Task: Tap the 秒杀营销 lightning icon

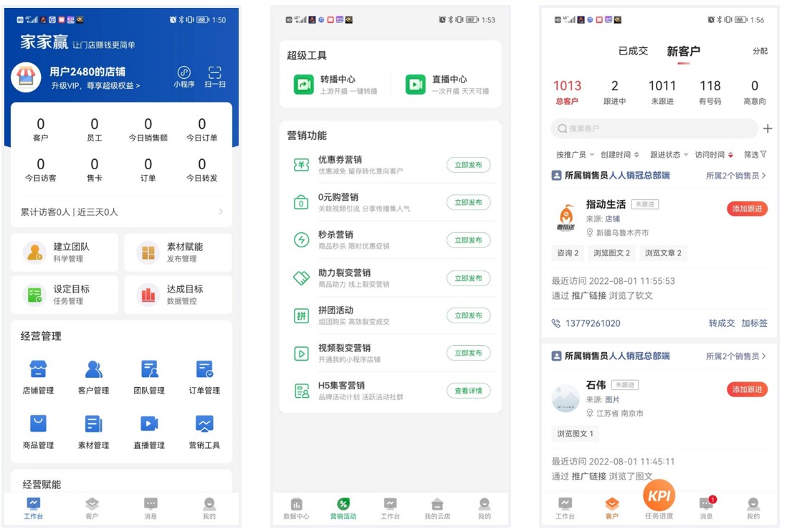Action: (301, 240)
